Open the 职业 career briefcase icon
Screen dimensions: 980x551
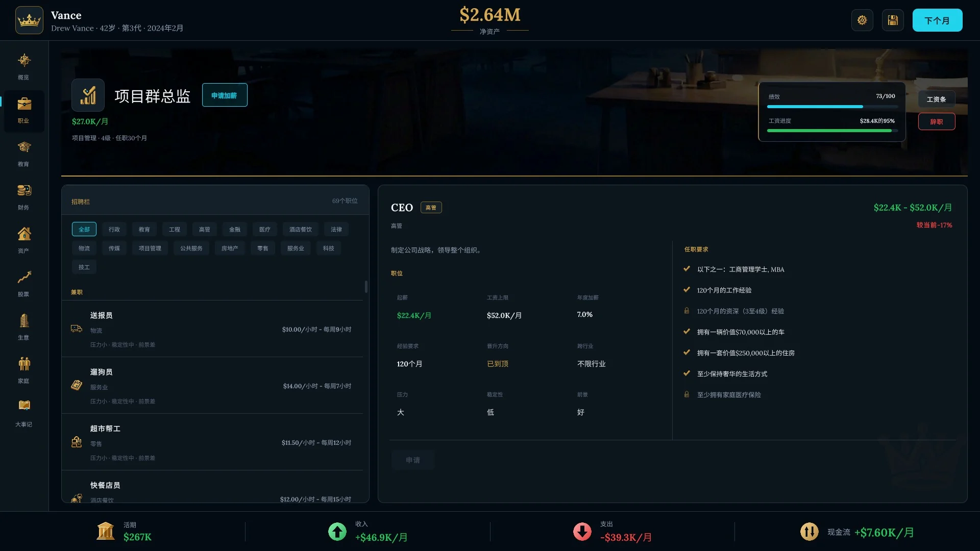[23, 104]
